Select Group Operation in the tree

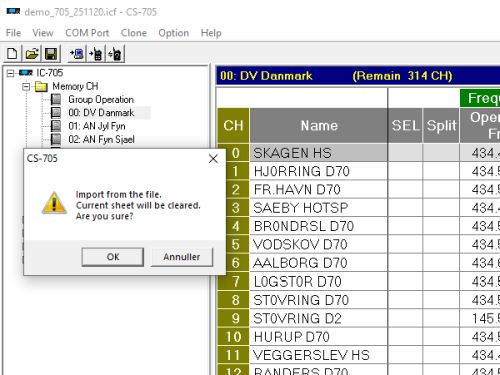pos(101,99)
